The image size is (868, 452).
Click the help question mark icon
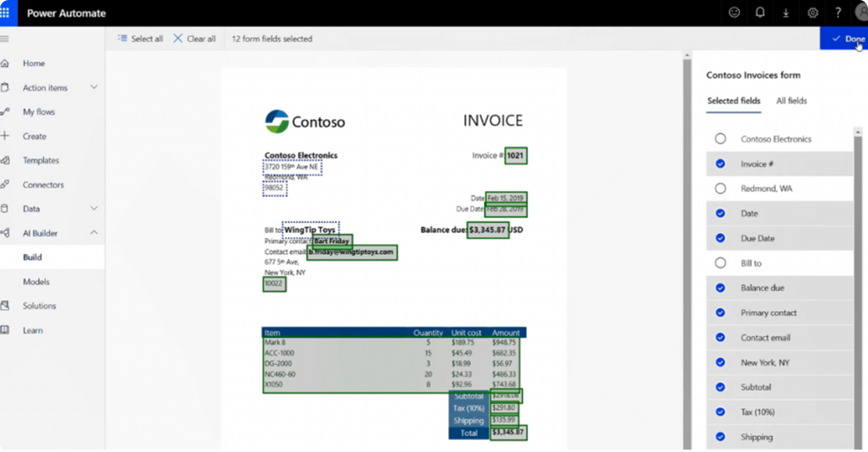(838, 13)
